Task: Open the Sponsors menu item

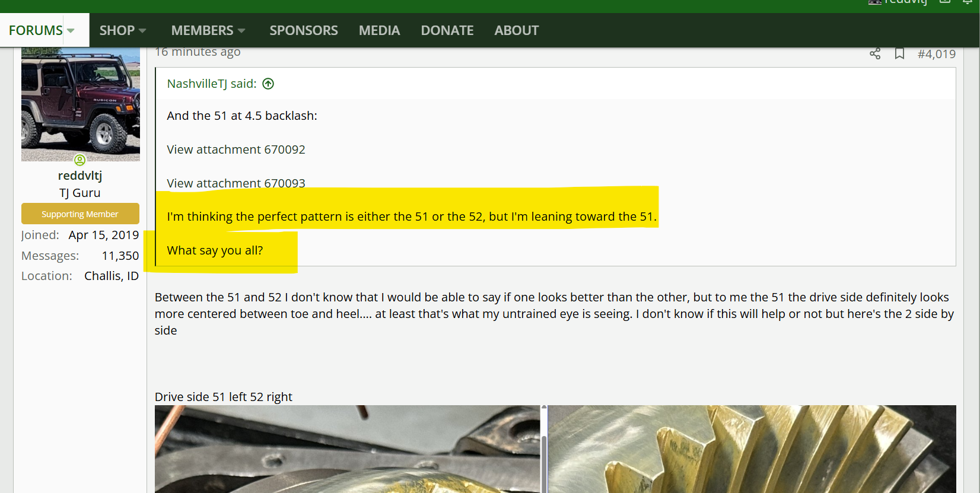Action: coord(303,31)
